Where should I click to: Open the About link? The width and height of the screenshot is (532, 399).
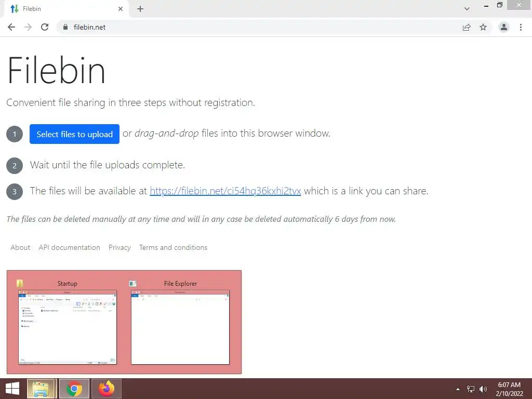tap(20, 247)
